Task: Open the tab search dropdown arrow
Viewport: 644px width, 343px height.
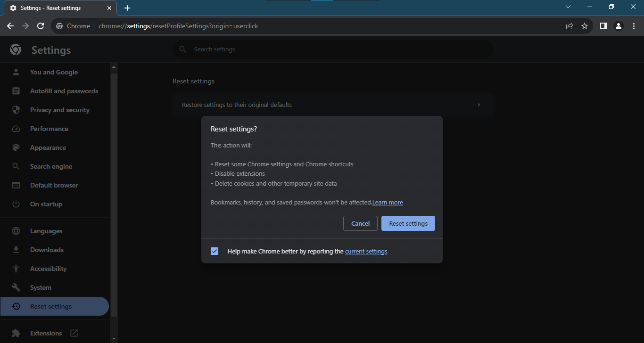Action: pyautogui.click(x=568, y=7)
